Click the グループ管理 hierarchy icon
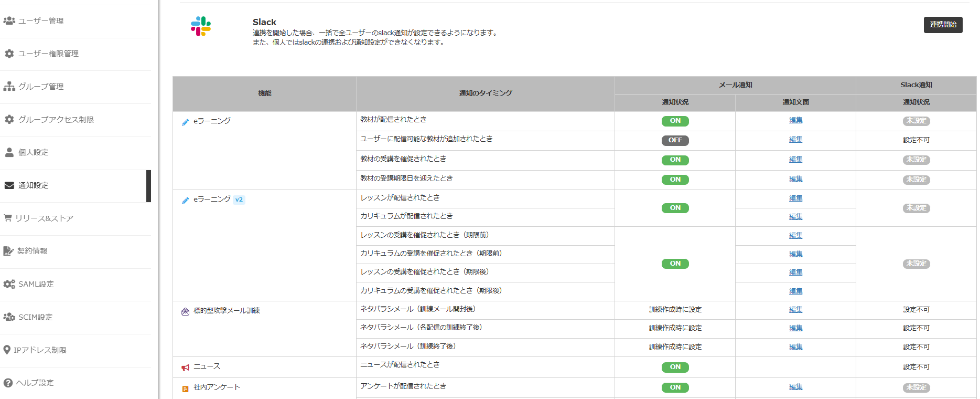 (x=9, y=87)
